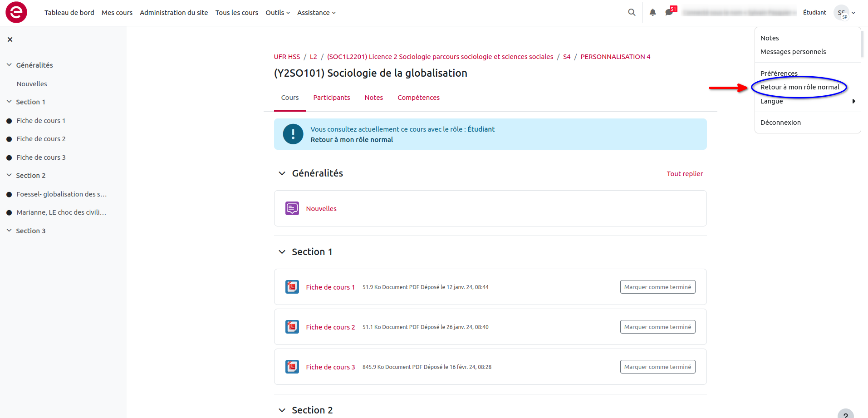
Task: Click the Nouvelles forum icon
Action: [292, 208]
